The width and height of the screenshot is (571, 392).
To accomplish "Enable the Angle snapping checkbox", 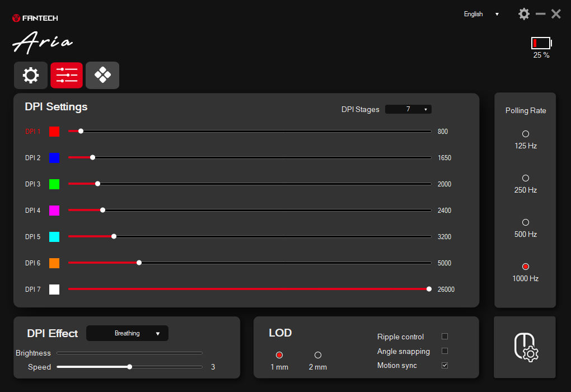I will tap(444, 351).
